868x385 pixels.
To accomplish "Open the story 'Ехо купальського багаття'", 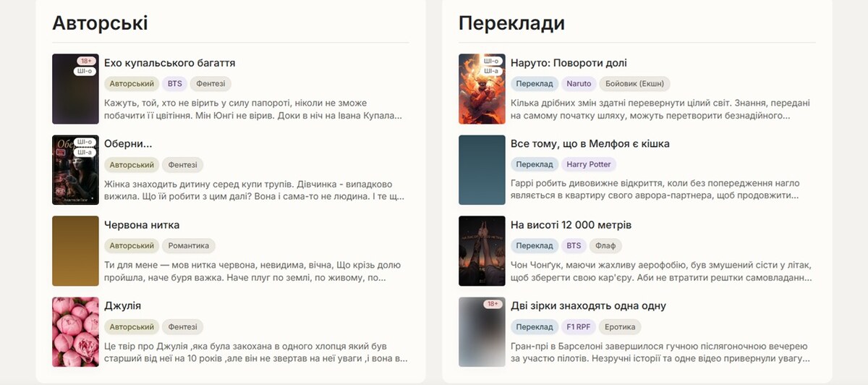I will pyautogui.click(x=169, y=63).
